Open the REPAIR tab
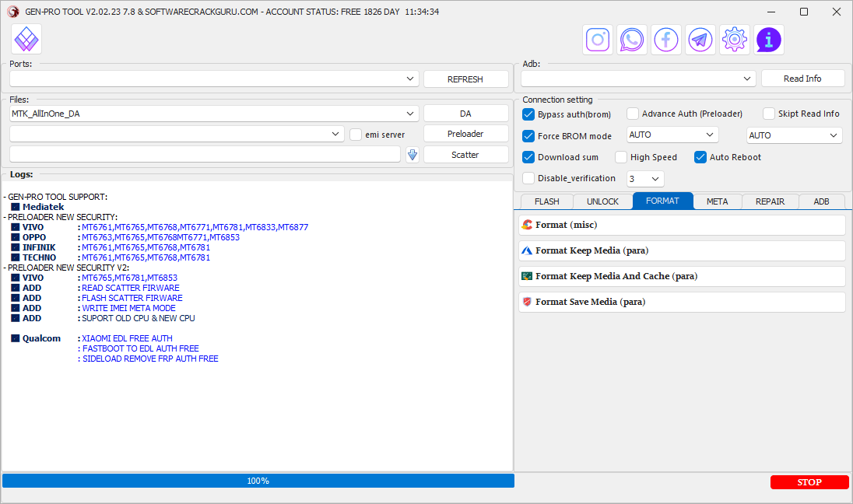 770,201
